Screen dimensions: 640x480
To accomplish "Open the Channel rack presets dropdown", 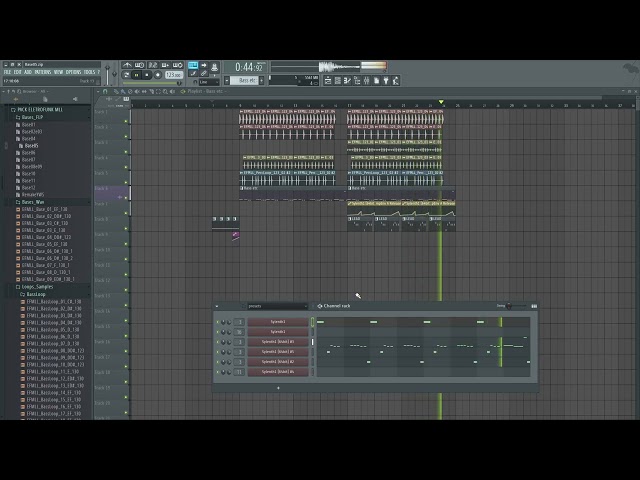I will point(277,306).
